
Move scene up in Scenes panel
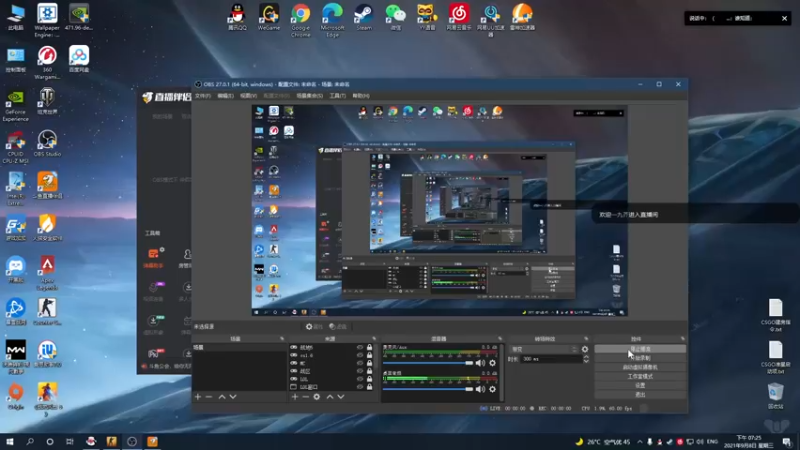coord(222,396)
